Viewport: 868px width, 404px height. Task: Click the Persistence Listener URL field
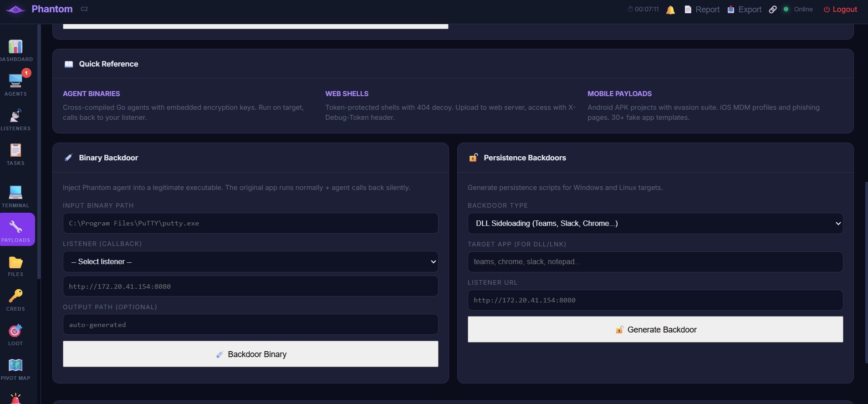pyautogui.click(x=655, y=300)
